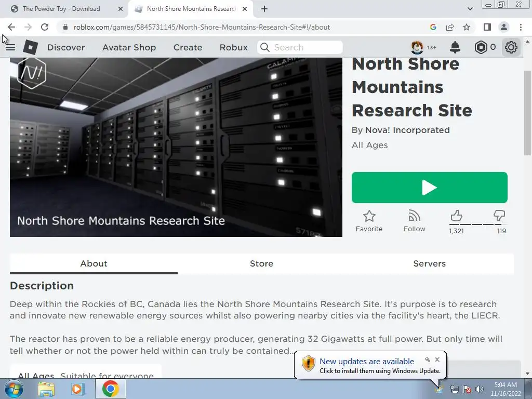Image resolution: width=532 pixels, height=399 pixels.
Task: Open the Servers tab
Action: coord(429,263)
